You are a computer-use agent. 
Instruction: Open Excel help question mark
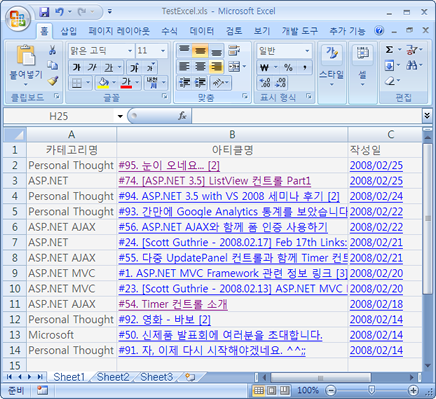pyautogui.click(x=379, y=31)
